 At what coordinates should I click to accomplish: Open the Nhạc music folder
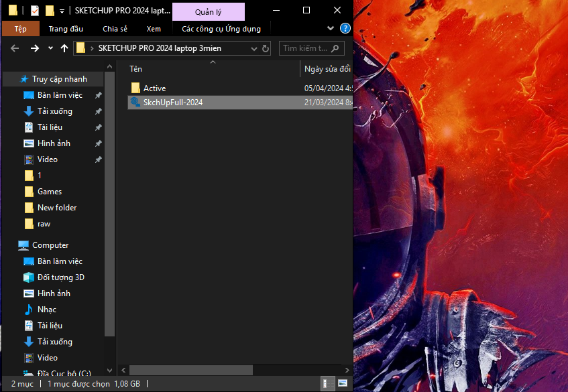click(x=46, y=310)
